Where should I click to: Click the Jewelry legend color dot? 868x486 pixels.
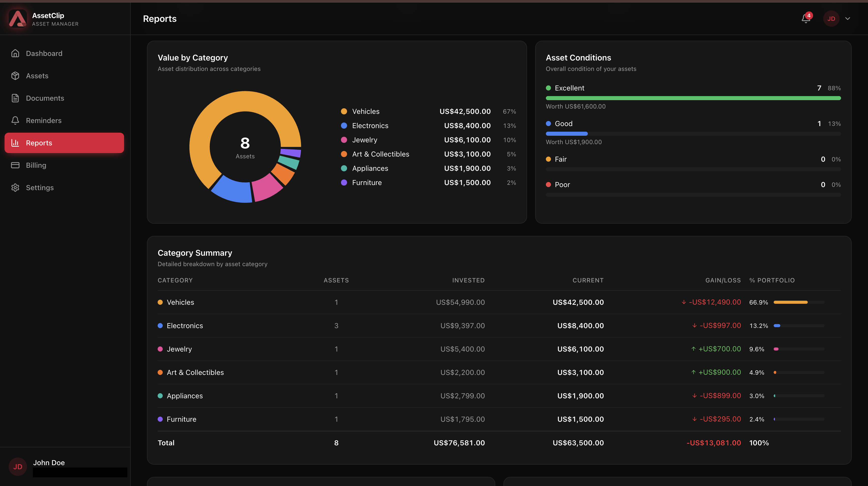[x=344, y=140]
